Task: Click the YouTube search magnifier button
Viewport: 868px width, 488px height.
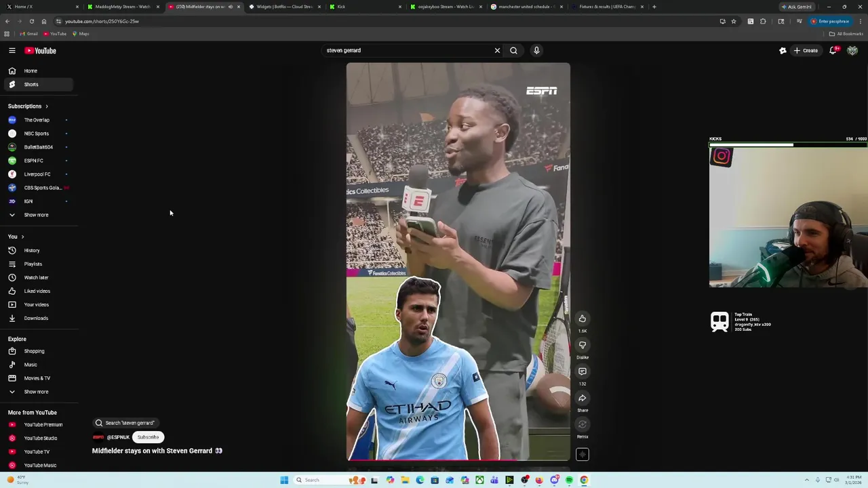Action: click(513, 50)
